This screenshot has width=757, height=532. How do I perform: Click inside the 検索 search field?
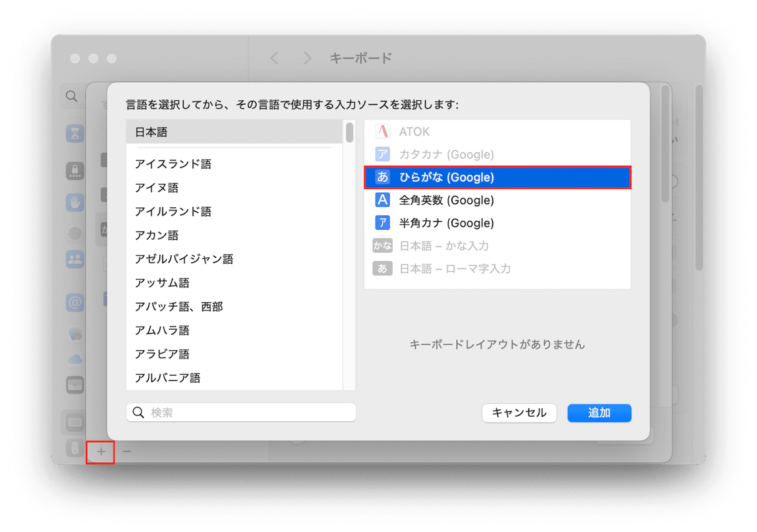pyautogui.click(x=241, y=412)
